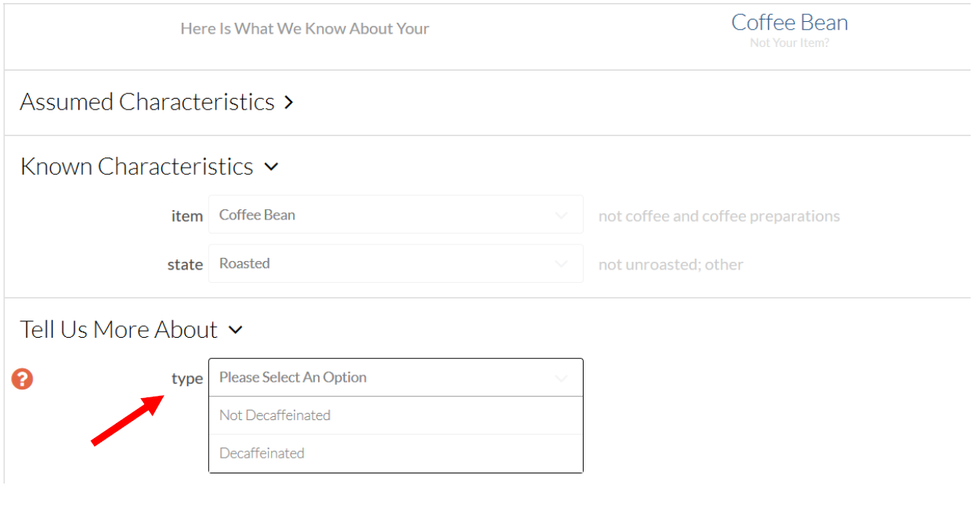Open the item dropdown showing Coffee Bean

point(396,215)
